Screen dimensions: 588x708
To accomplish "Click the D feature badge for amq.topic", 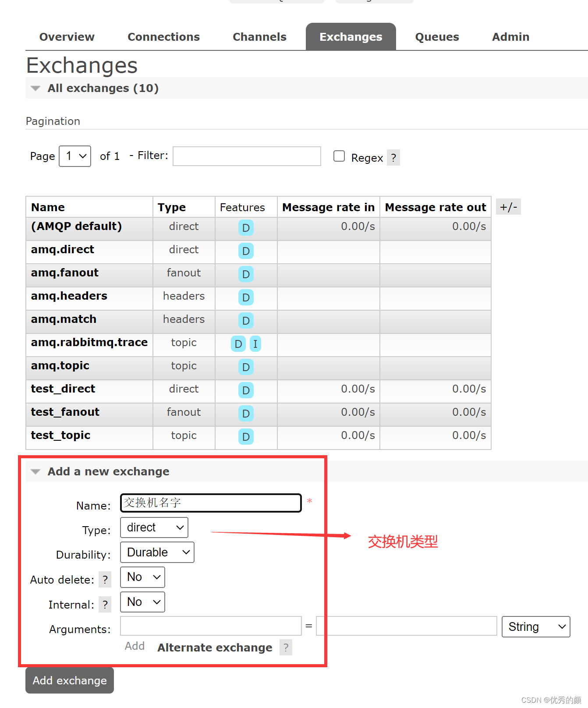I will click(246, 367).
